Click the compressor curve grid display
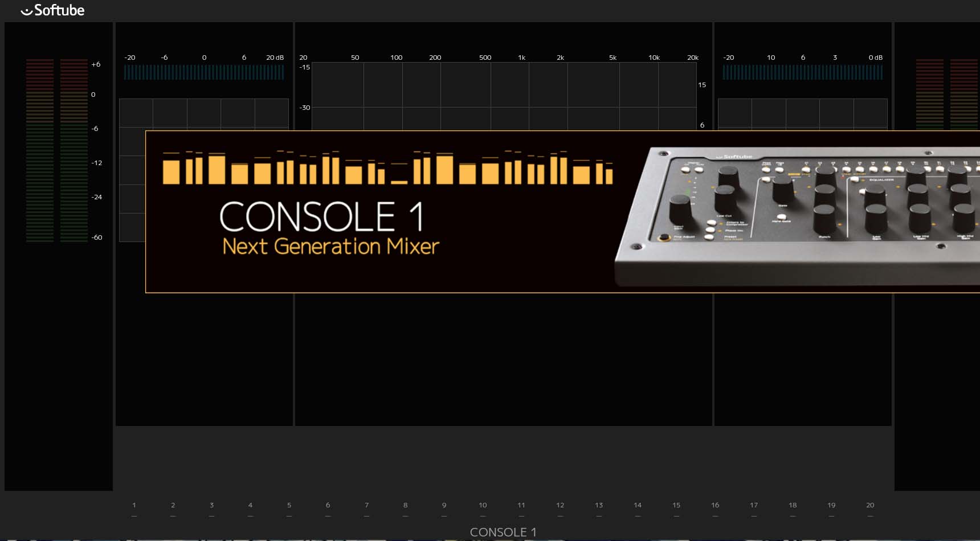 coord(802,113)
